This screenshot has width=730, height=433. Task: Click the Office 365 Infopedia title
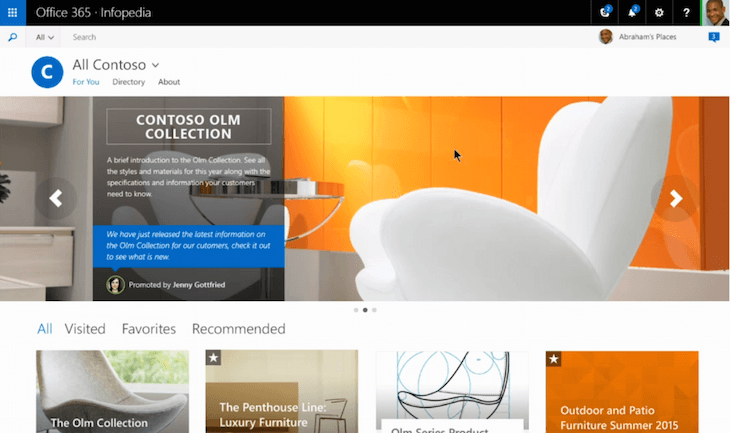(x=94, y=13)
